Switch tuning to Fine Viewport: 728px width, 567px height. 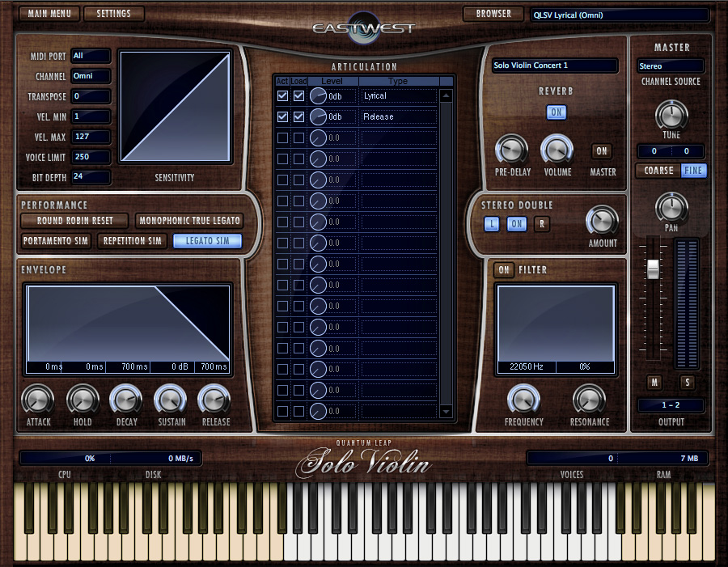[693, 171]
